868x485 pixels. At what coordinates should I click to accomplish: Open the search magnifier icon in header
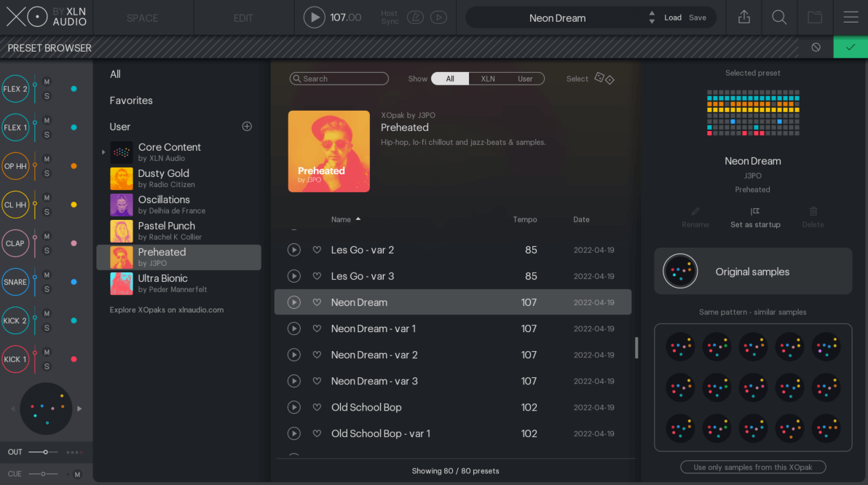tap(779, 17)
